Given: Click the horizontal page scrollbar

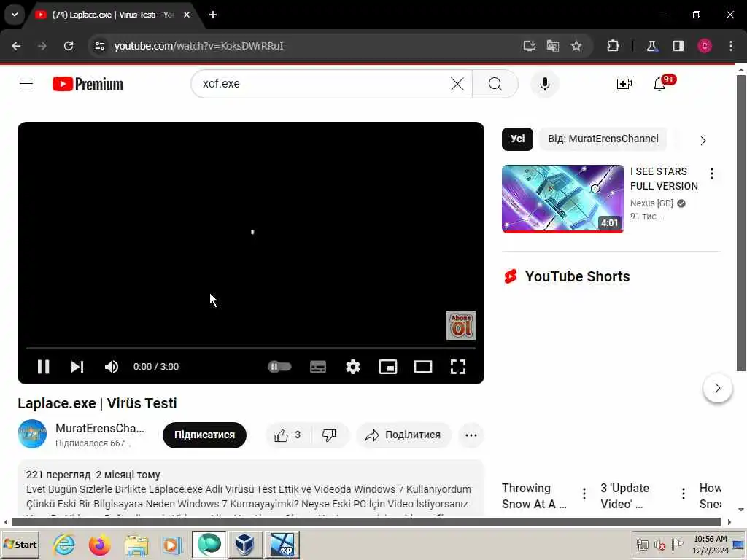Looking at the screenshot, I should tap(366, 522).
